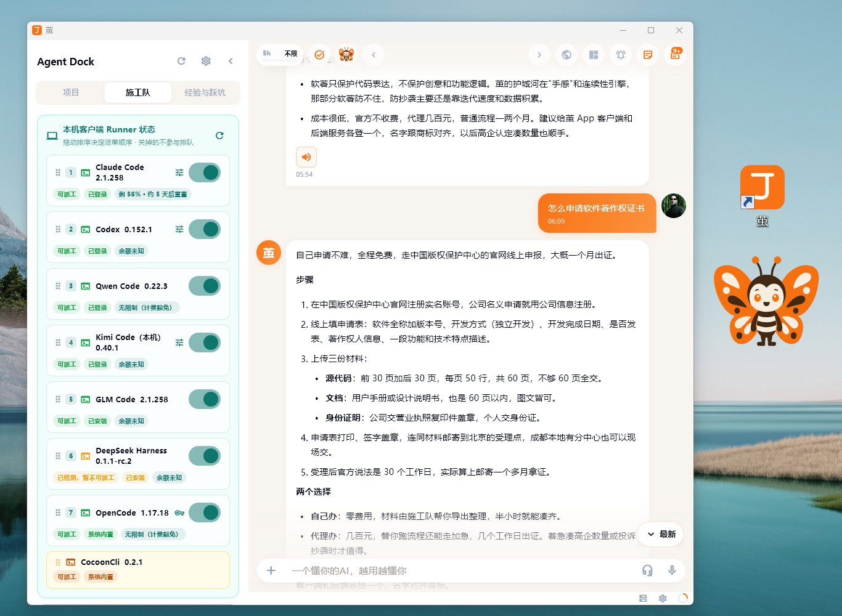Click the 已检测,暂不可派工 badge
Viewport: 842px width, 616px height.
click(86, 477)
